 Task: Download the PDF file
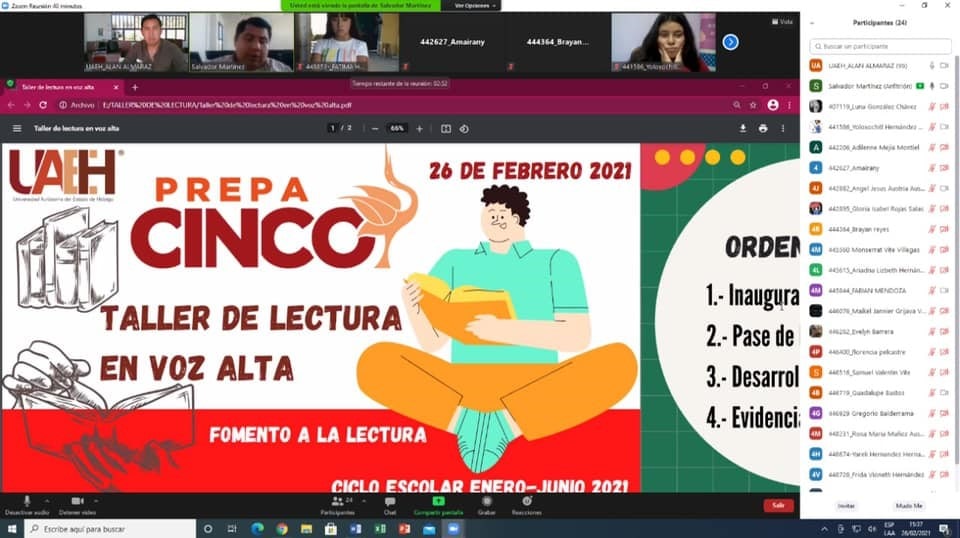click(x=743, y=129)
